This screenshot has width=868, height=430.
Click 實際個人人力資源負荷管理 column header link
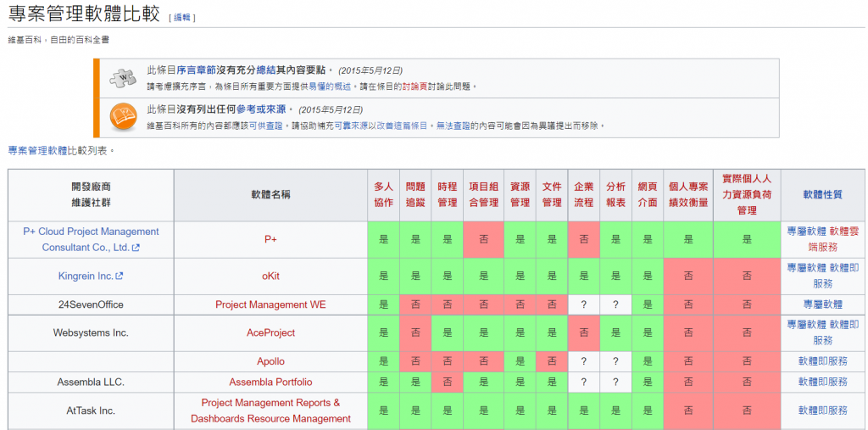(x=747, y=194)
